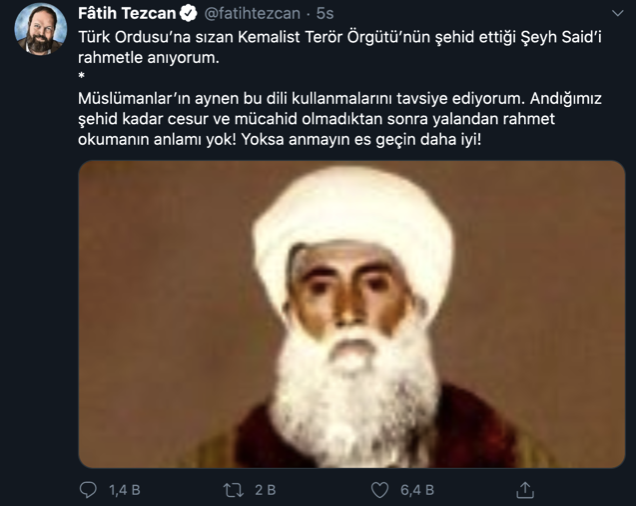Viewport: 636px width, 506px height.
Task: Show the 2 B retweets count
Action: pyautogui.click(x=266, y=490)
